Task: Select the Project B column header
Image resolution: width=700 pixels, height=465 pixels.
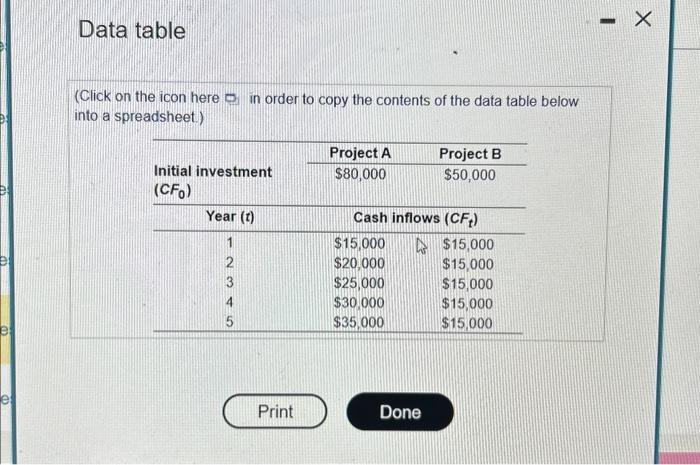Action: pyautogui.click(x=469, y=154)
